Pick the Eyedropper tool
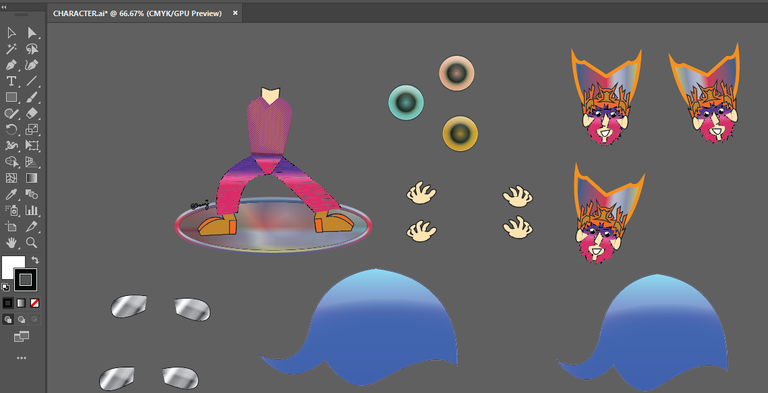The image size is (768, 393). [11, 195]
